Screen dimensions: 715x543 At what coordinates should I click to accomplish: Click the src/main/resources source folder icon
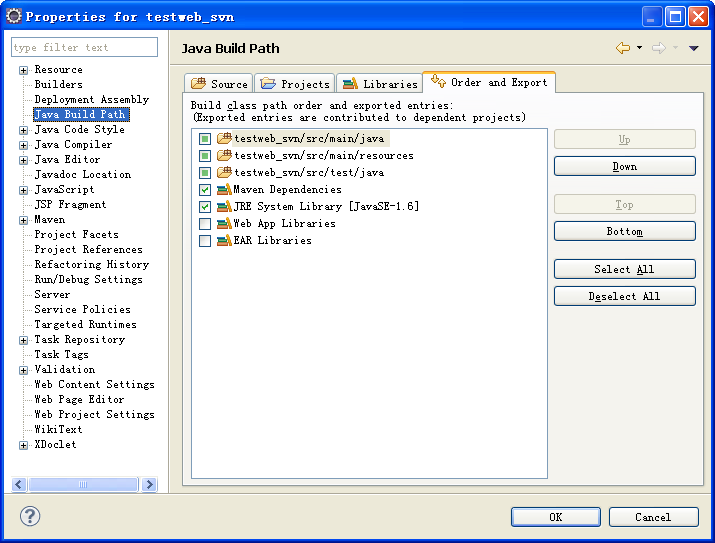point(224,155)
